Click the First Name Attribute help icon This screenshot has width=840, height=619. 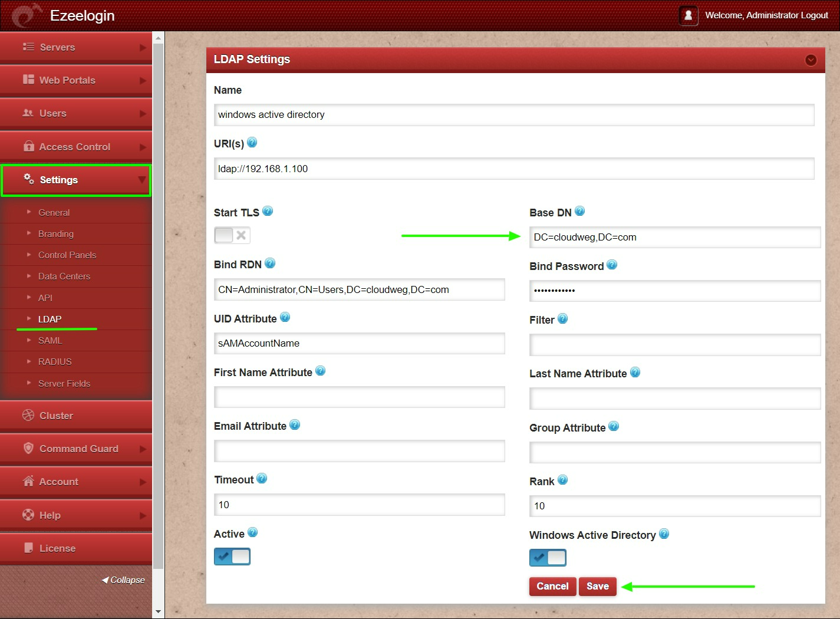[321, 371]
